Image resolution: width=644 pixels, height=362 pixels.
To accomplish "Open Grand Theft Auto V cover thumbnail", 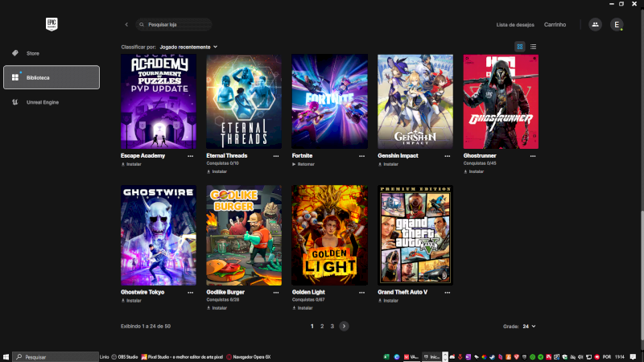I will click(x=415, y=235).
